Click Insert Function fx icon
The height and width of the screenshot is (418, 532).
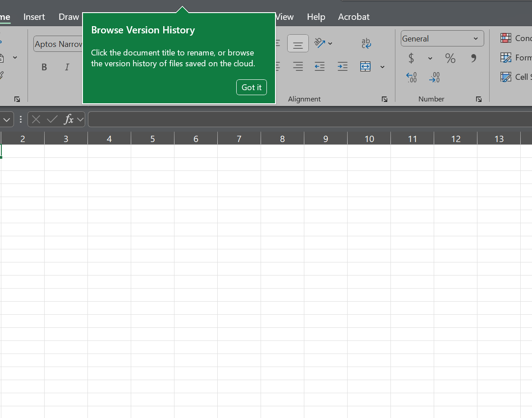point(69,119)
